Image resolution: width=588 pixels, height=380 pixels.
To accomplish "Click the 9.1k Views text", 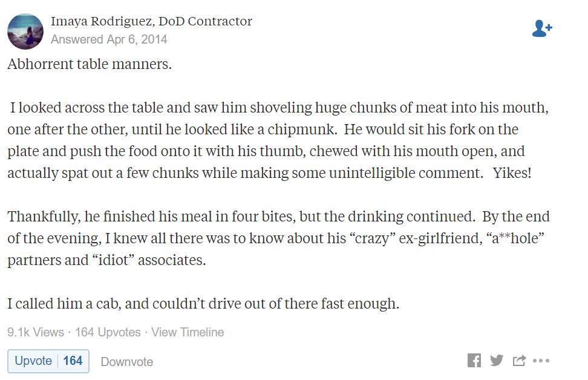I will click(36, 332).
